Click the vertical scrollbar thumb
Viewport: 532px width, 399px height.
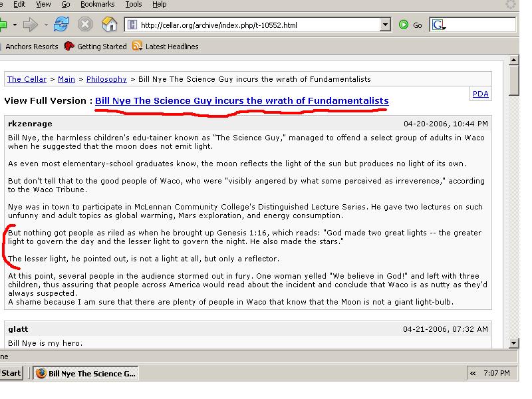[x=513, y=80]
